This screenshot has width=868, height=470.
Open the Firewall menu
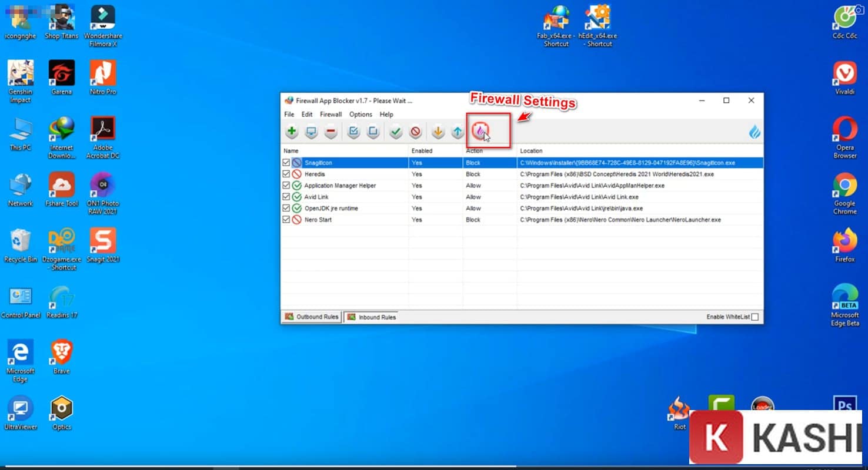(330, 114)
